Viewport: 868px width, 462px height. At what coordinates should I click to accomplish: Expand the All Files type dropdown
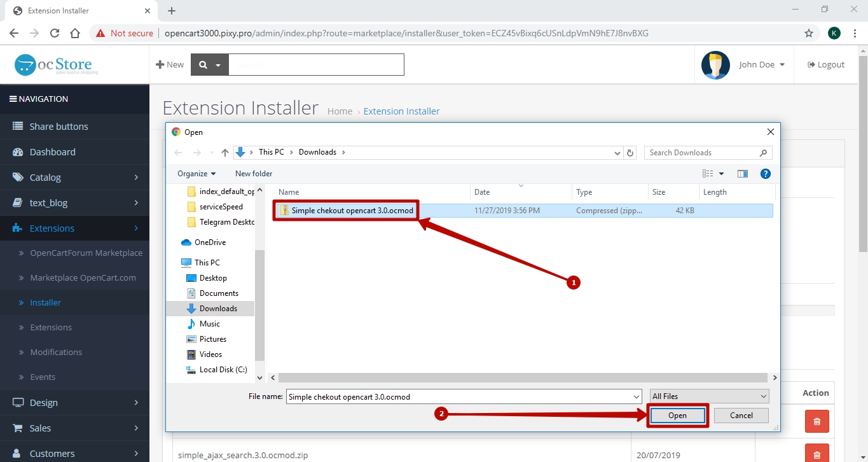(x=709, y=396)
